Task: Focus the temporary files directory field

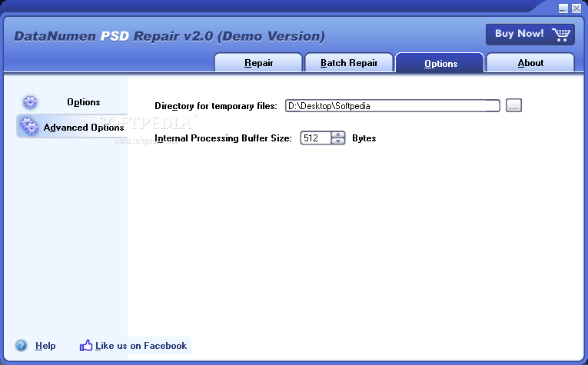Action: tap(392, 106)
